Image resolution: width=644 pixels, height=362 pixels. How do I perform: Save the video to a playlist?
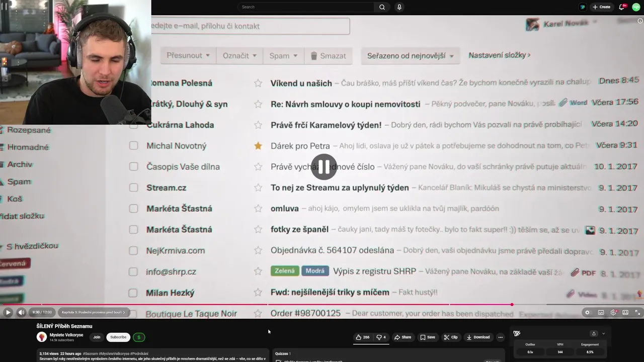point(428,337)
